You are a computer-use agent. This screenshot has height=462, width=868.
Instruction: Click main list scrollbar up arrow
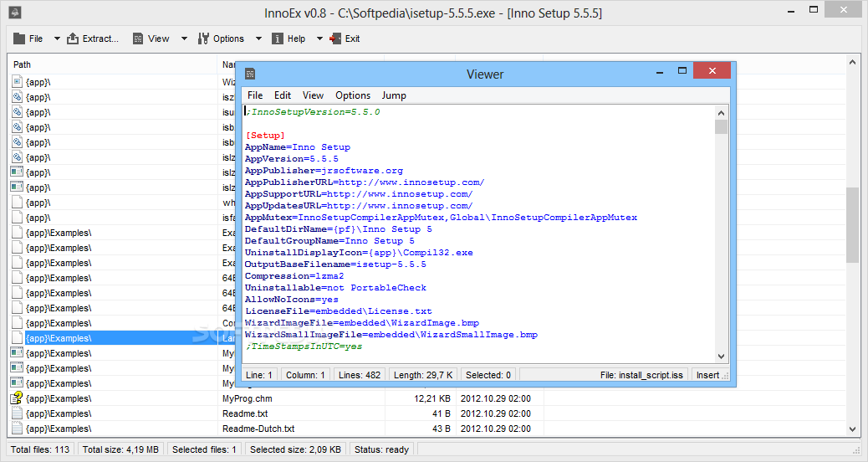(852, 63)
